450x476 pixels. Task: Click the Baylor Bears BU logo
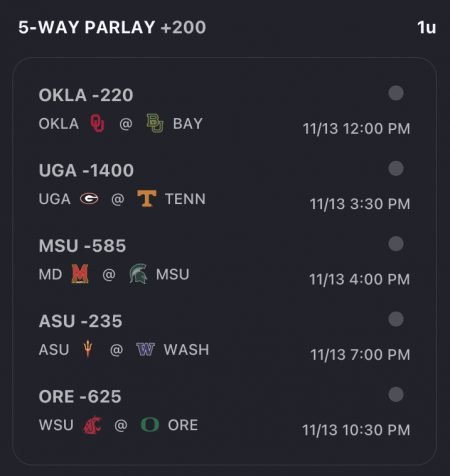pyautogui.click(x=155, y=123)
